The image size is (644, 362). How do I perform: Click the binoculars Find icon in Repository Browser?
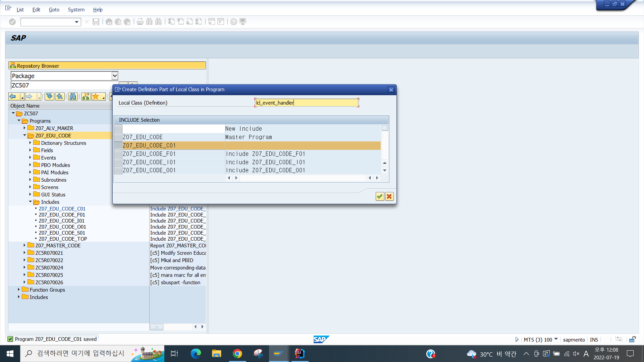click(73, 97)
